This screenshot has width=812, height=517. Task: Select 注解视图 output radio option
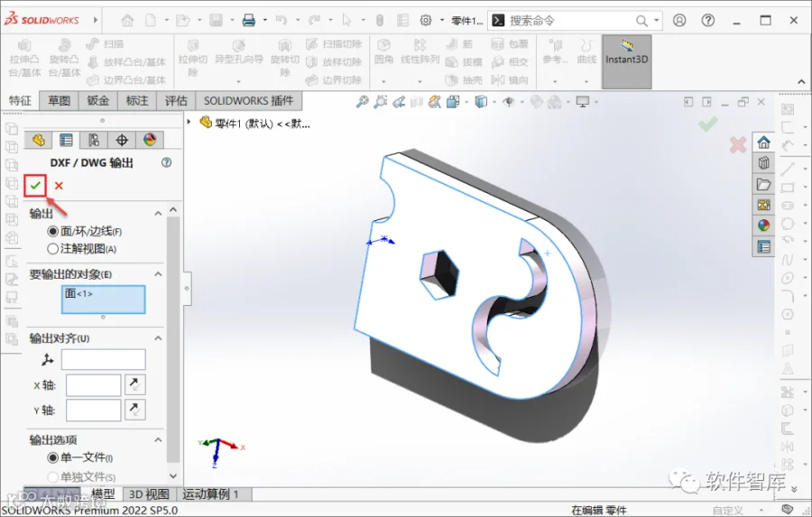[x=52, y=249]
